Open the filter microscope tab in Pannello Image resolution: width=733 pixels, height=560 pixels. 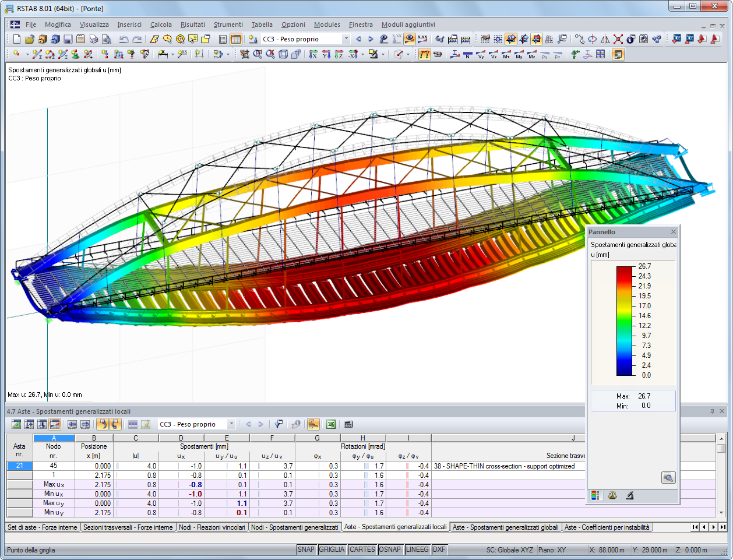coord(630,495)
